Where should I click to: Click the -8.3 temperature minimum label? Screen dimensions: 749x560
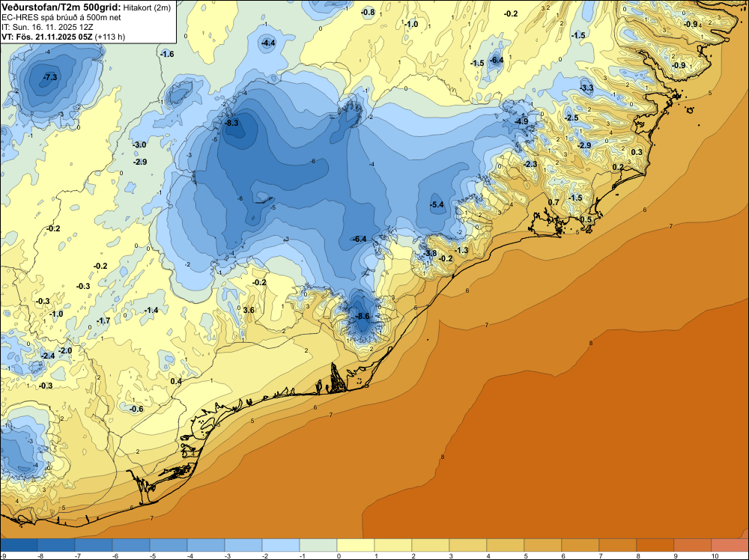click(x=231, y=123)
